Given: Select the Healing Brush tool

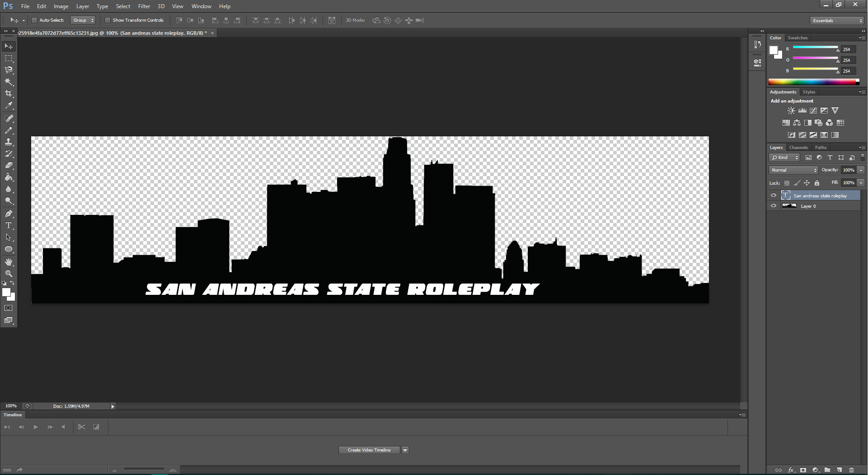Looking at the screenshot, I should click(x=9, y=118).
